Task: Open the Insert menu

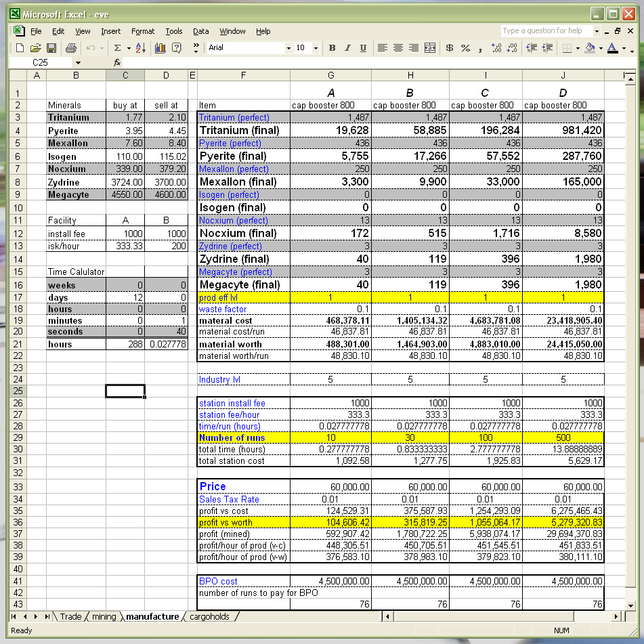Action: (x=111, y=31)
